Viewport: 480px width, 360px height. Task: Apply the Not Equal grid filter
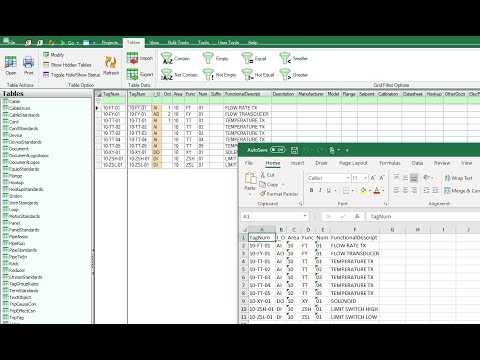(x=258, y=74)
